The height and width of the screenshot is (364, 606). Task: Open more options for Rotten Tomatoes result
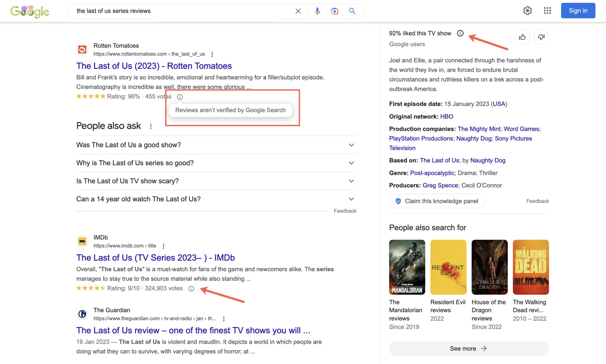[x=212, y=54]
